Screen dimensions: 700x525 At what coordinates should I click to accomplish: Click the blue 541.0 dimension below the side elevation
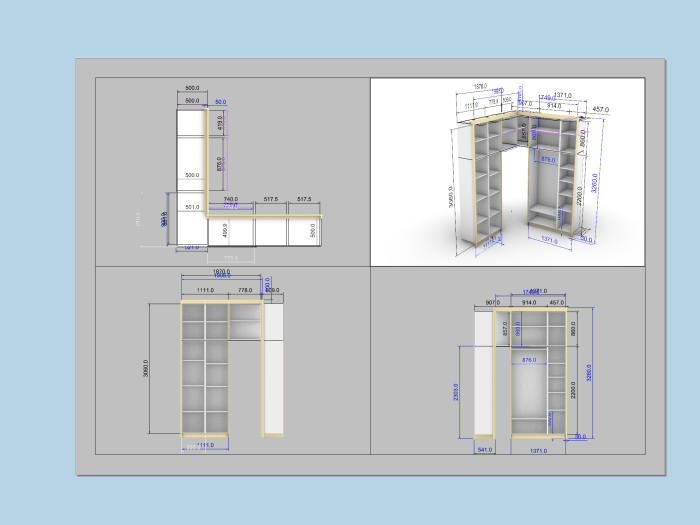coord(485,450)
